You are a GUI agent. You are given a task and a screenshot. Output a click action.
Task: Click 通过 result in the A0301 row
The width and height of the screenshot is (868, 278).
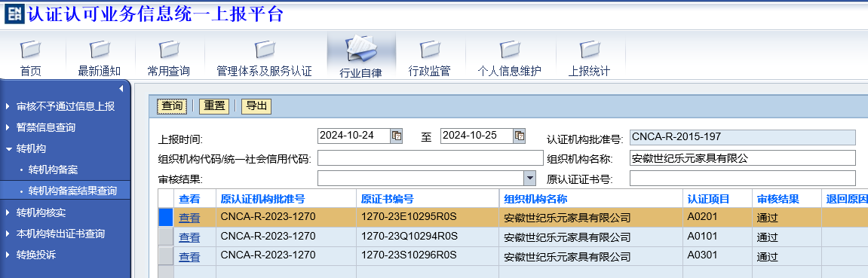click(x=767, y=256)
